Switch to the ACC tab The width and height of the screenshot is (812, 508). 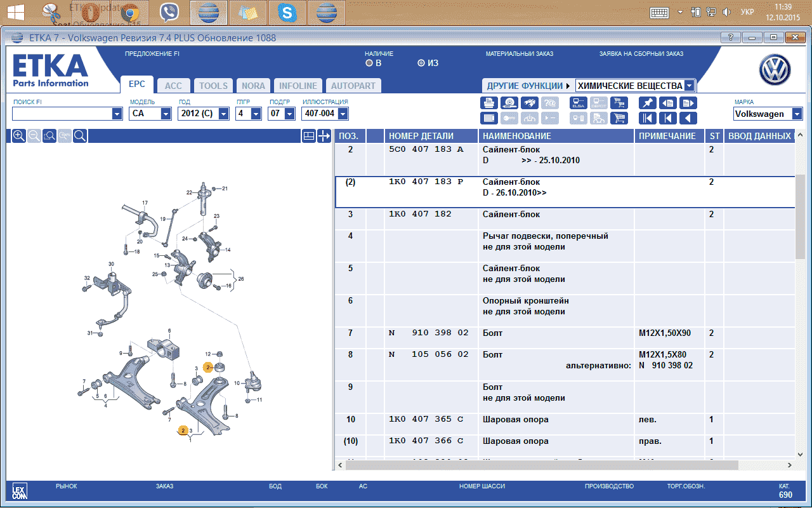coord(173,86)
